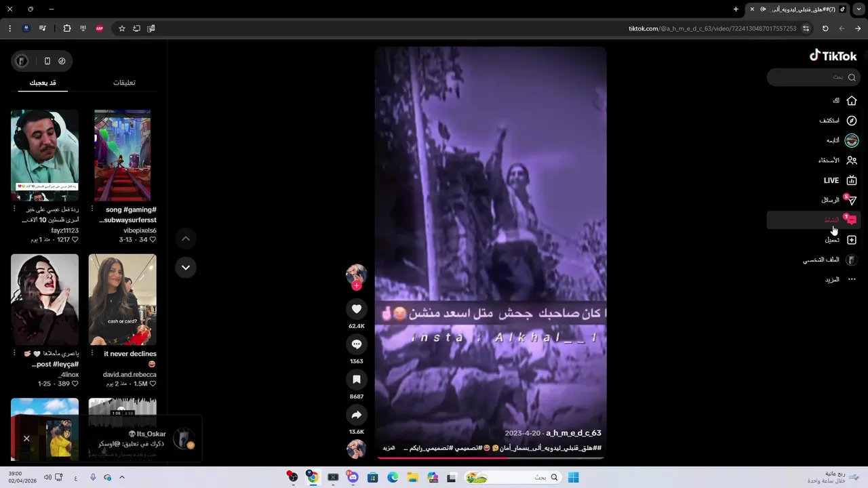
Task: Switch to the تعليقات comments tab
Action: pos(124,83)
